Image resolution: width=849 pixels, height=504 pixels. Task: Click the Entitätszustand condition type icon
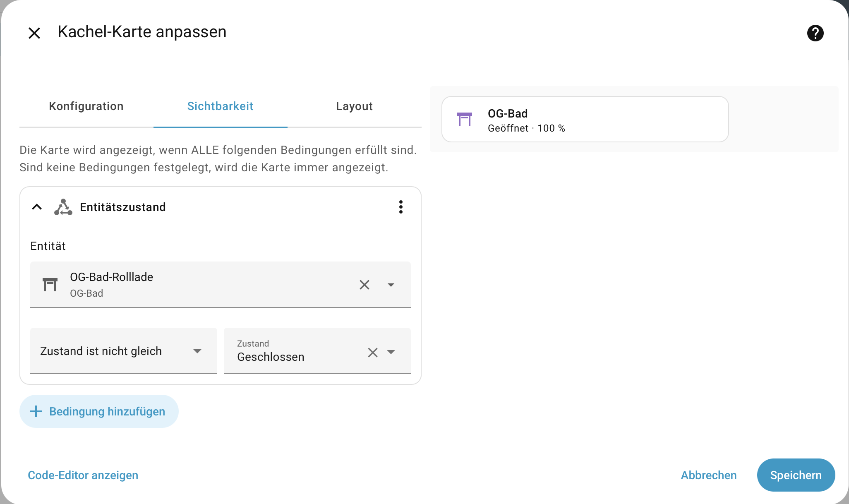(x=63, y=207)
